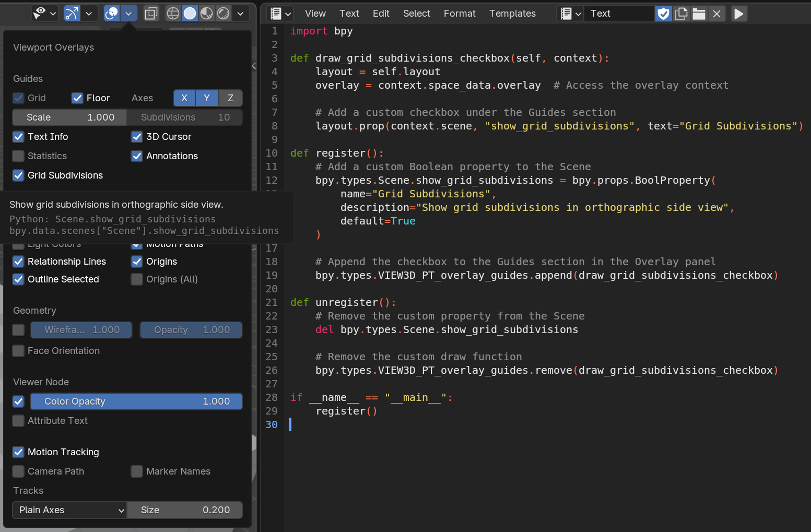This screenshot has width=811, height=532.
Task: Open the Select menu
Action: 417,14
